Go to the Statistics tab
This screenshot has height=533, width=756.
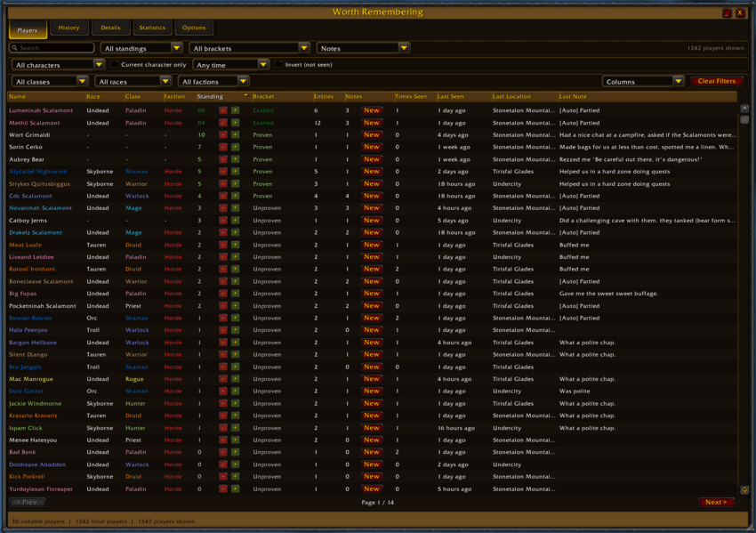click(152, 28)
